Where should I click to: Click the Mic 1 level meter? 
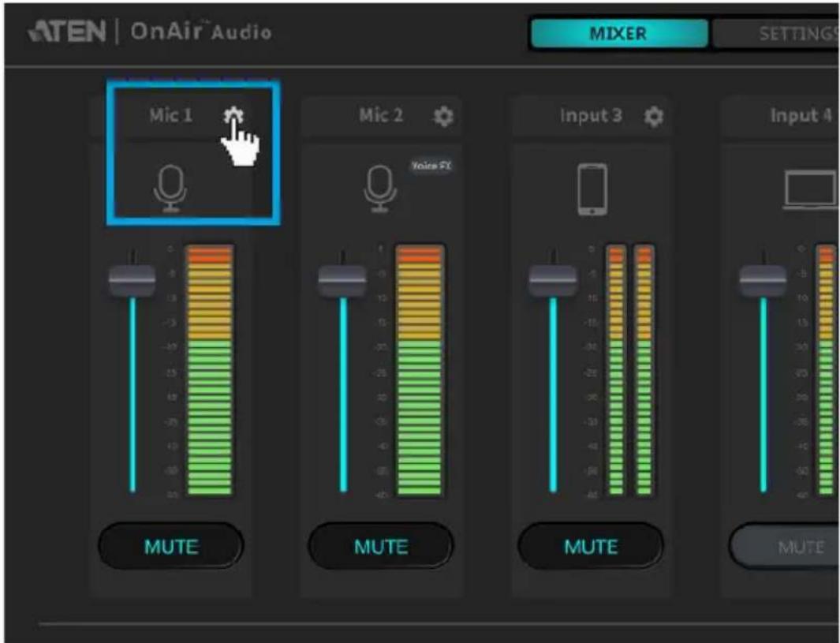click(x=210, y=370)
